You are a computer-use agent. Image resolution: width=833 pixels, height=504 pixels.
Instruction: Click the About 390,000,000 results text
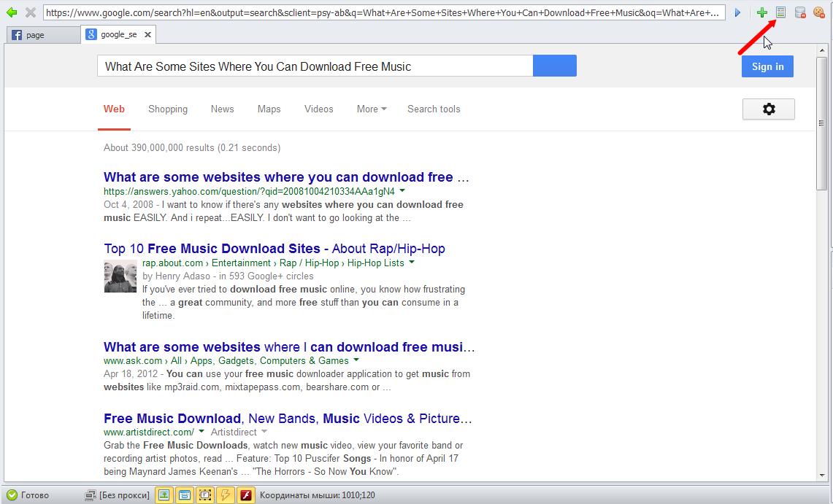[192, 147]
